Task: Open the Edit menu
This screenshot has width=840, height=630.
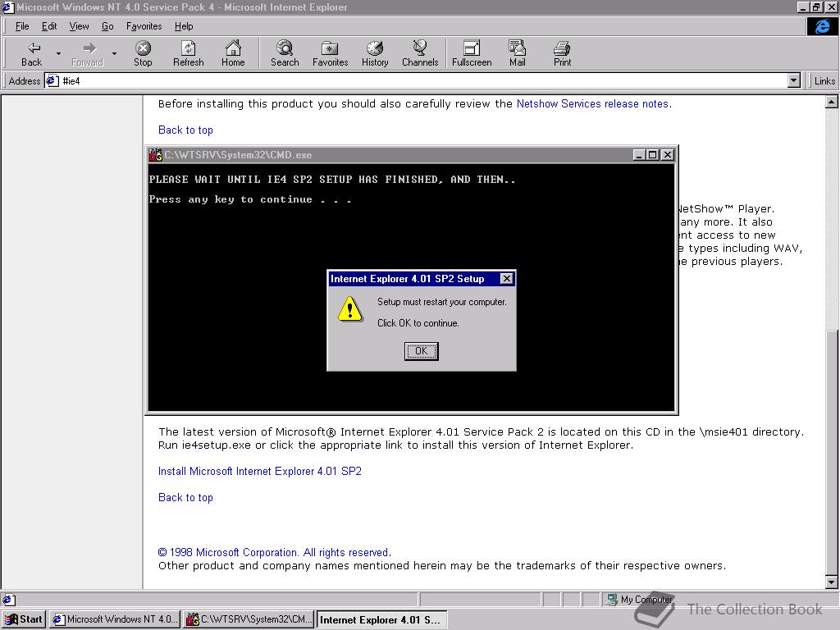Action: coord(49,26)
